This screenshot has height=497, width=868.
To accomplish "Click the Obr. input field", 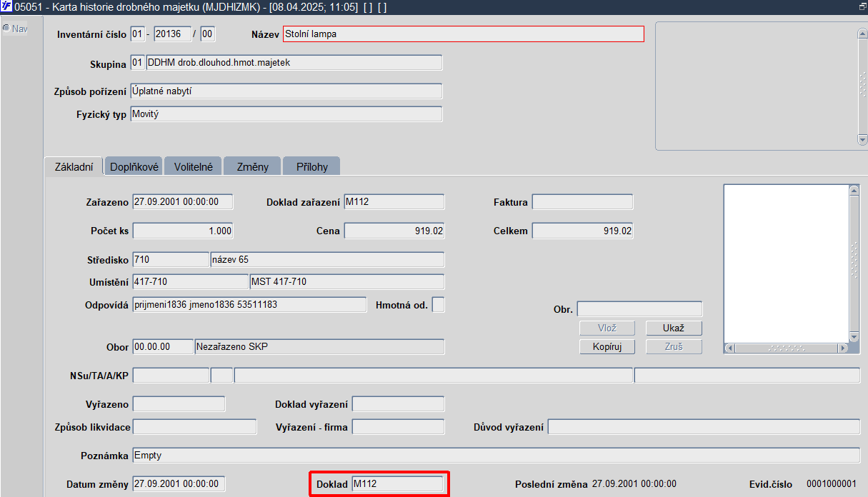I will coord(639,309).
